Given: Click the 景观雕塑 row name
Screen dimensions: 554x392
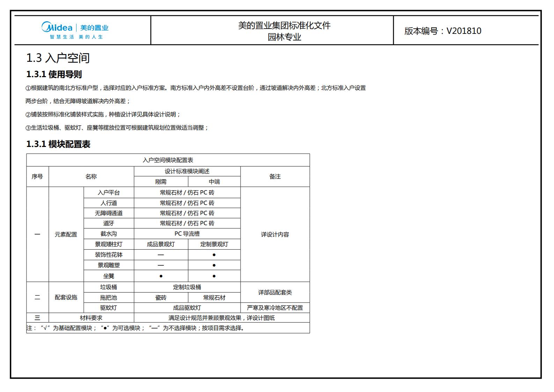Looking at the screenshot, I should tap(109, 265).
